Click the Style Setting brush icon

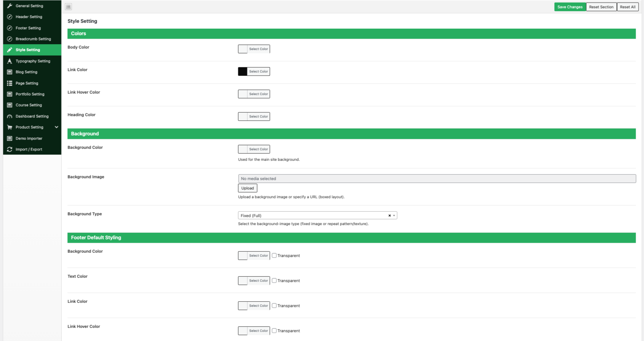[x=10, y=50]
